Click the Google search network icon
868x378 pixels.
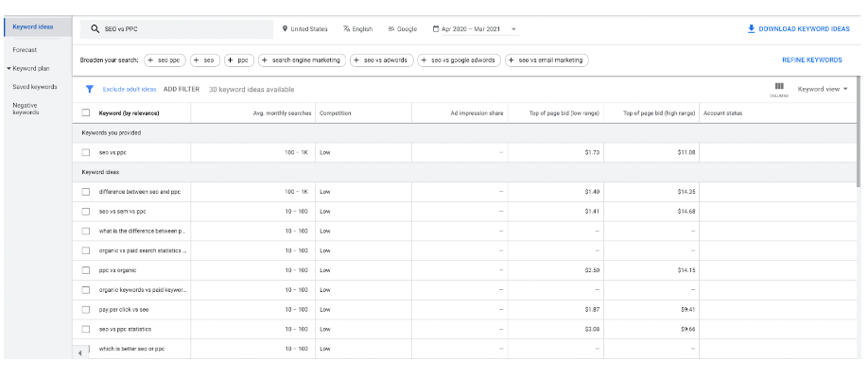(x=391, y=29)
